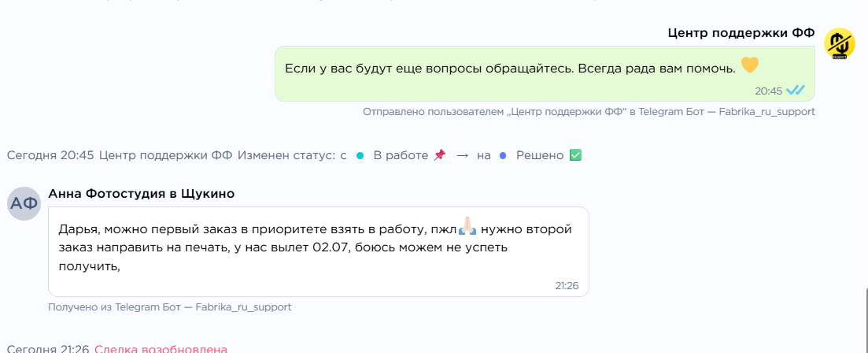The image size is (868, 353).
Task: Click the Решено status label
Action: tap(541, 156)
